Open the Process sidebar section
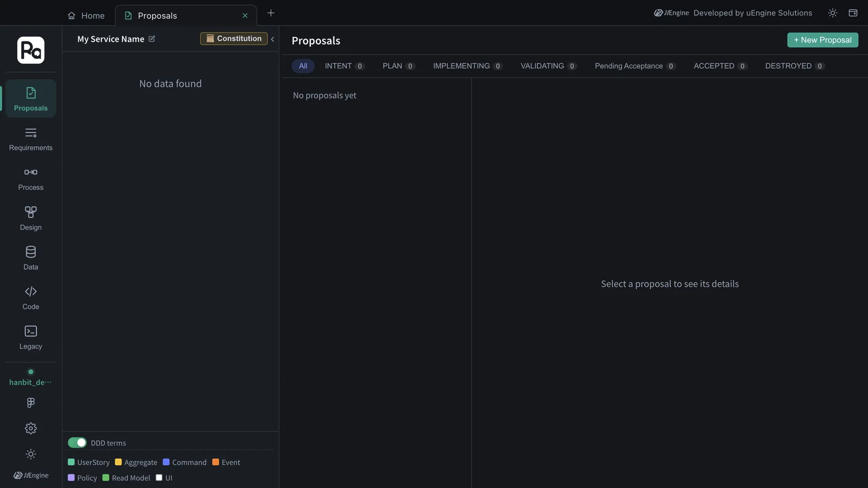868x488 pixels. tap(31, 179)
